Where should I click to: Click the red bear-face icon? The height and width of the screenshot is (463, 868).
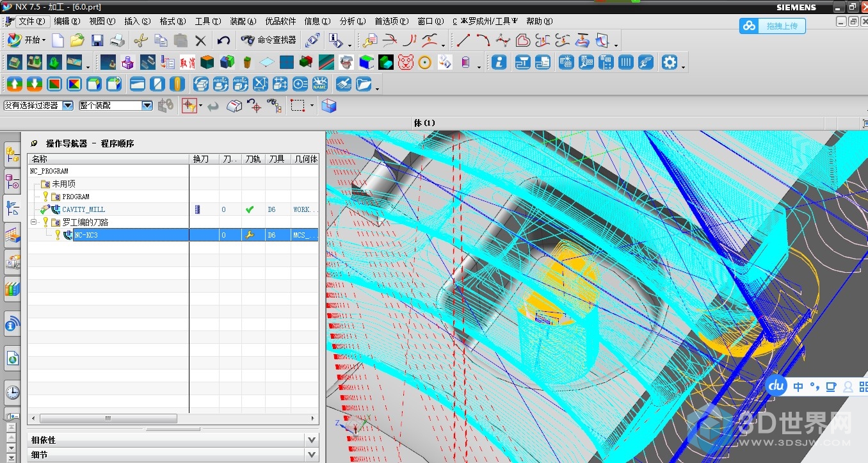tap(406, 63)
